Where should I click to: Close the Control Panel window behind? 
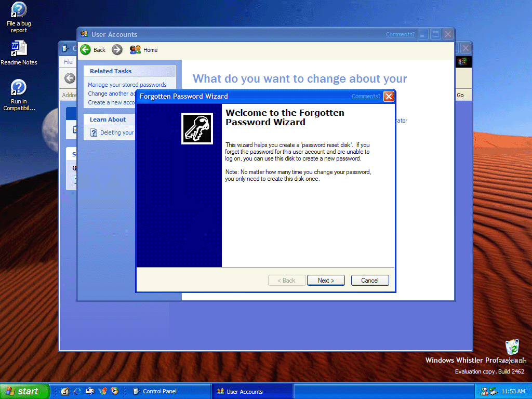466,48
